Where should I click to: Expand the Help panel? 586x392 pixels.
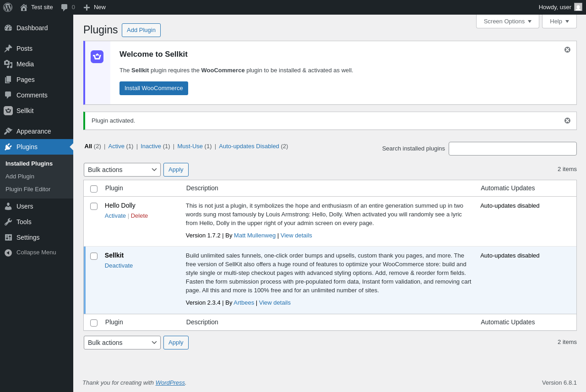(x=559, y=21)
